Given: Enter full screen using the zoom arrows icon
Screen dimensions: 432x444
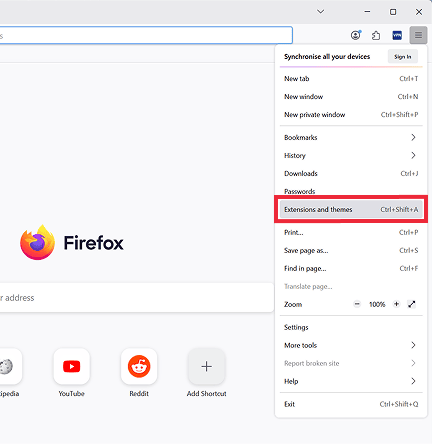Looking at the screenshot, I should pyautogui.click(x=412, y=304).
